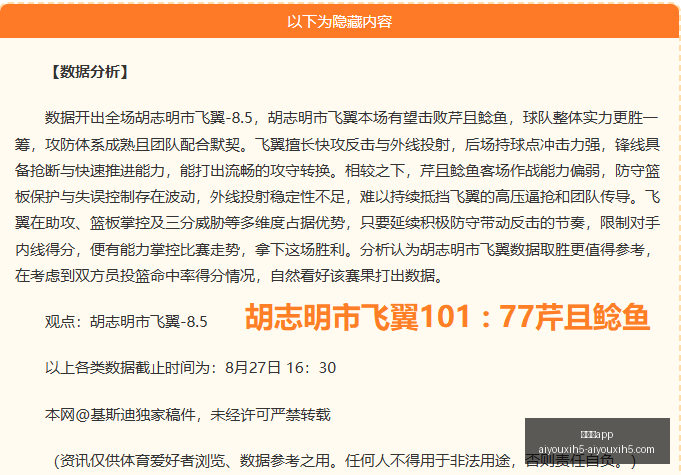Select the heading '【数据分析】'
The height and width of the screenshot is (475, 681).
pyautogui.click(x=90, y=72)
